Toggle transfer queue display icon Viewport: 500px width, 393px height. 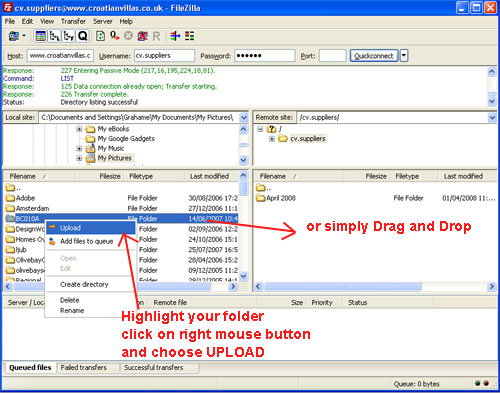83,36
